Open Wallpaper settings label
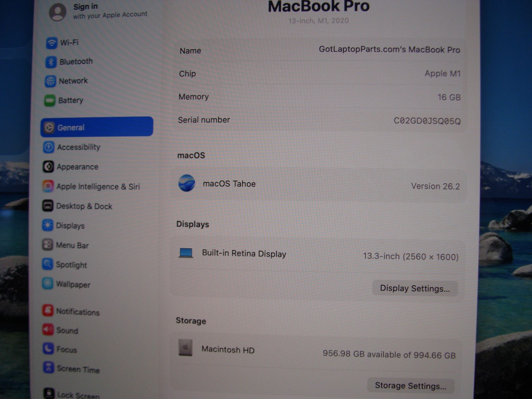 pyautogui.click(x=73, y=285)
